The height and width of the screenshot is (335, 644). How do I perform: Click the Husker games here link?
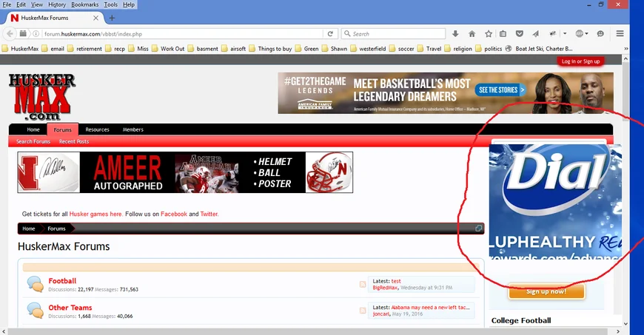95,214
